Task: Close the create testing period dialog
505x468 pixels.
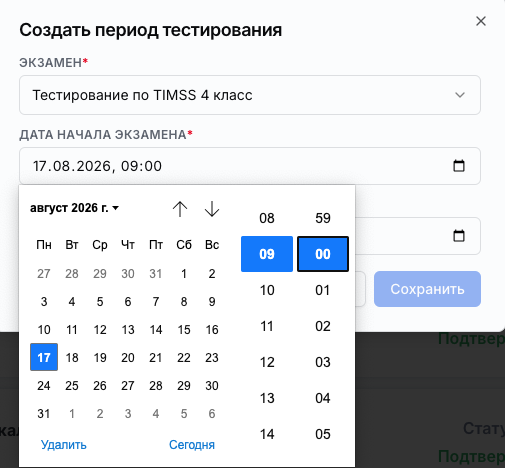Action: pos(481,21)
